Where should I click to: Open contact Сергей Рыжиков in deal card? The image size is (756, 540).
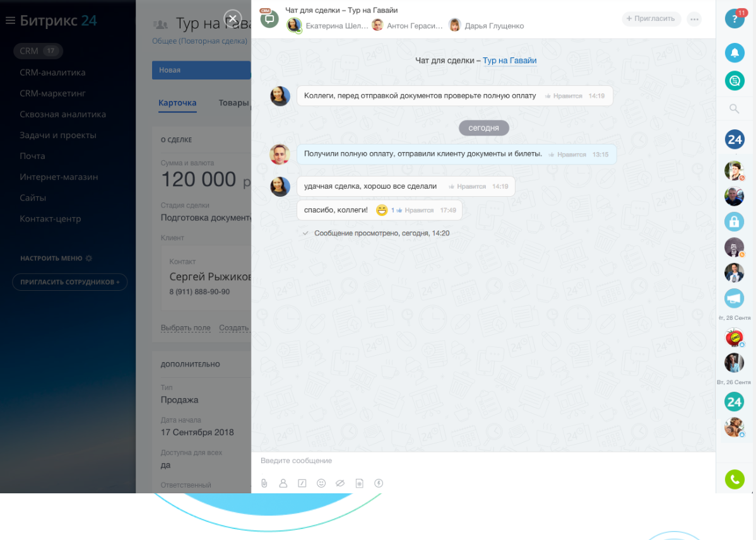(210, 277)
